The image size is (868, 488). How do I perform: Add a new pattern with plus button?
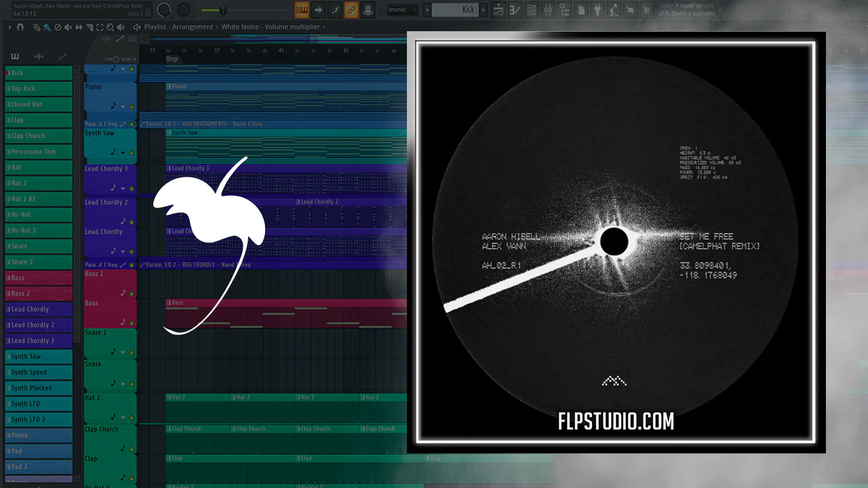click(x=483, y=9)
